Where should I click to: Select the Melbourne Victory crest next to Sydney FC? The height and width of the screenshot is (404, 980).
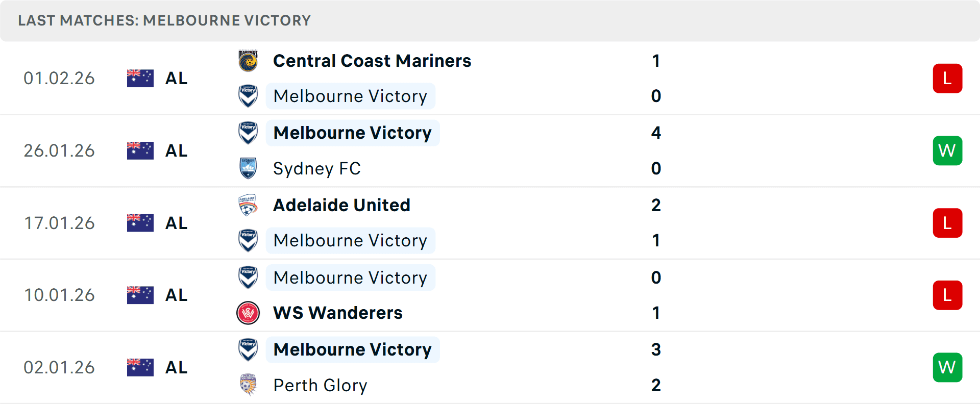[248, 133]
